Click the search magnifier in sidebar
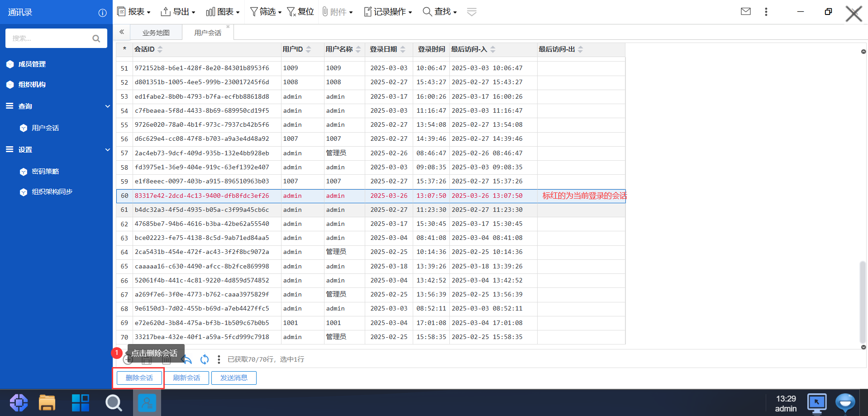Screen dimensions: 868x416 tap(96, 38)
